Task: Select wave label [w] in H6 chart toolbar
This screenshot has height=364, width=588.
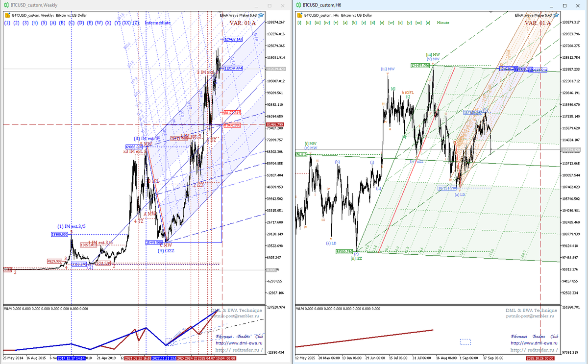Action: [x=391, y=23]
